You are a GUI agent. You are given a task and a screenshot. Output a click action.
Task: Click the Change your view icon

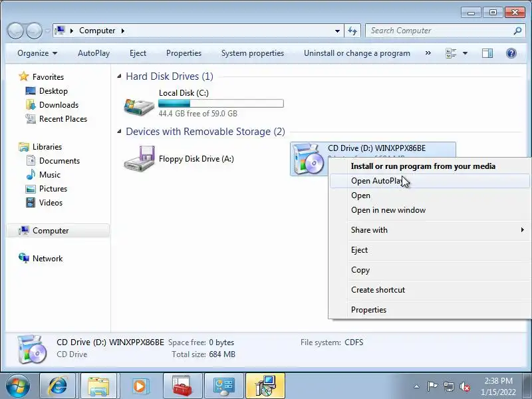(451, 53)
